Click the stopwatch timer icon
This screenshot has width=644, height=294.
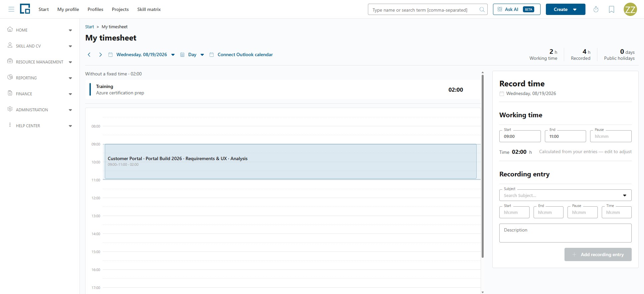tap(596, 9)
